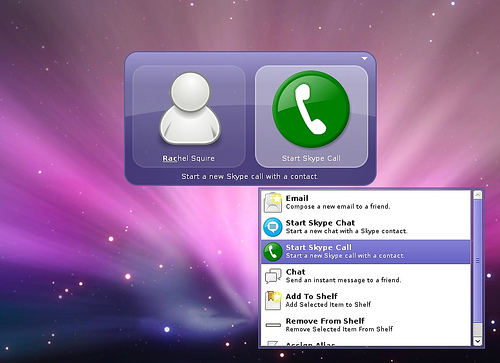The width and height of the screenshot is (500, 363).
Task: Click the blue Skype chat bubble icon
Action: tap(273, 227)
